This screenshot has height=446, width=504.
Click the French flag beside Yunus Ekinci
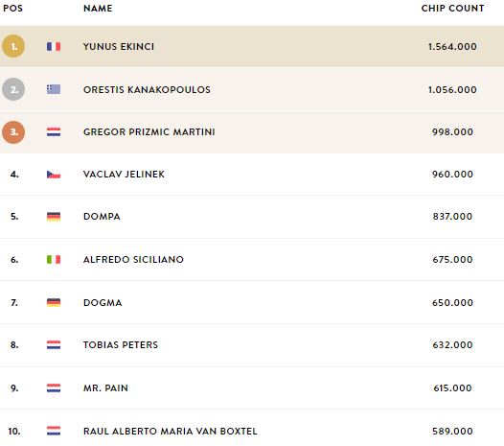[54, 47]
